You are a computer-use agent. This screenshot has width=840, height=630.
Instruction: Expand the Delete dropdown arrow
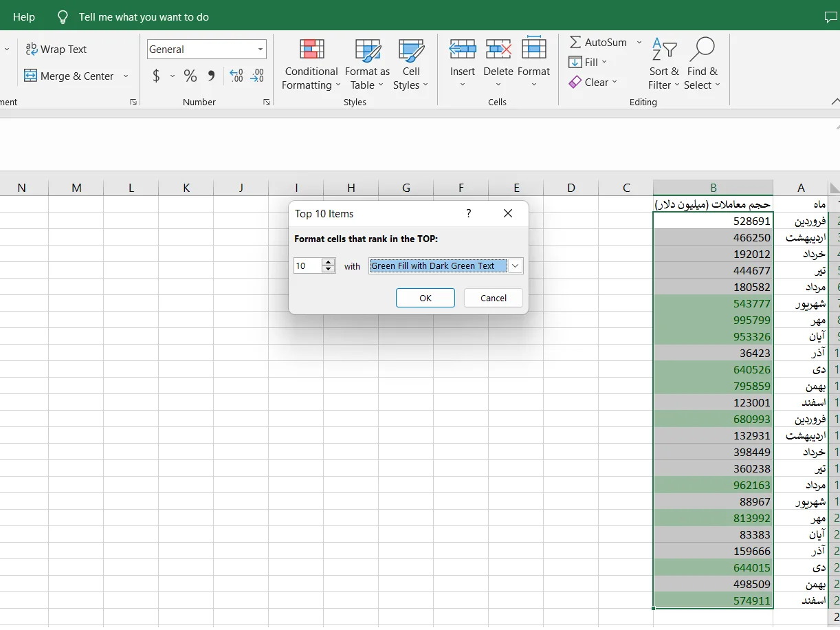(498, 85)
